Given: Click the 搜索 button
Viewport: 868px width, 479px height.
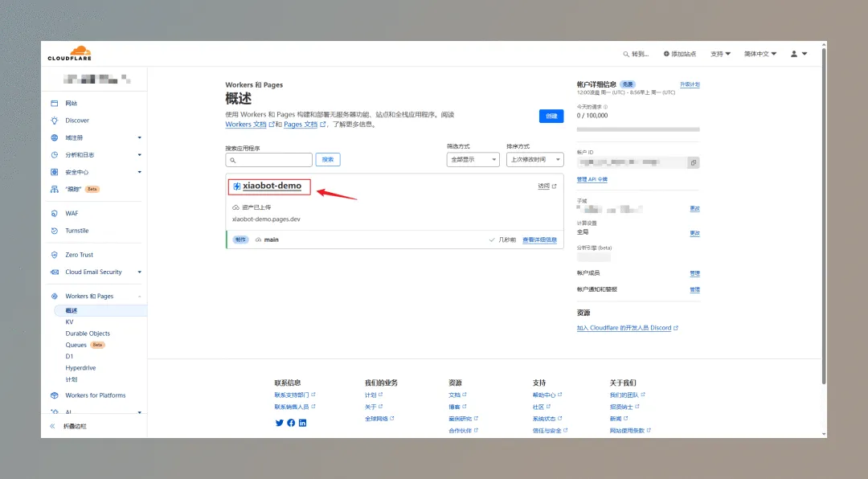Looking at the screenshot, I should pos(328,159).
